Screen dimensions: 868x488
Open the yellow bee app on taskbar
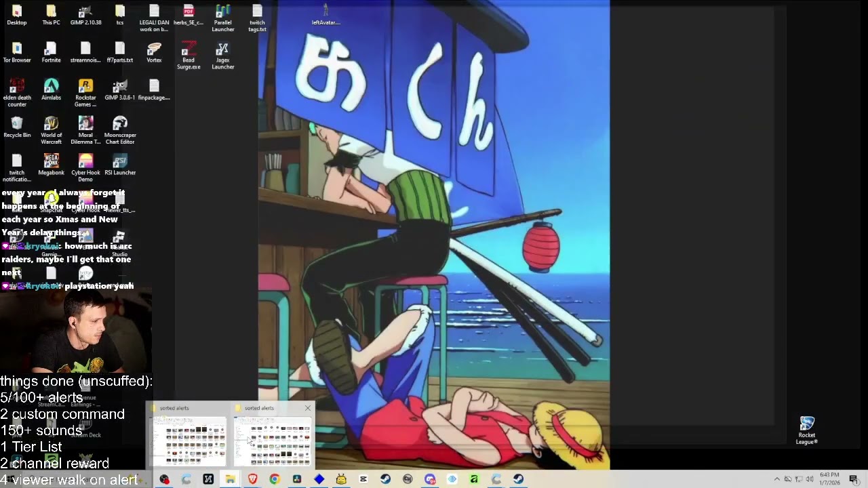[341, 479]
